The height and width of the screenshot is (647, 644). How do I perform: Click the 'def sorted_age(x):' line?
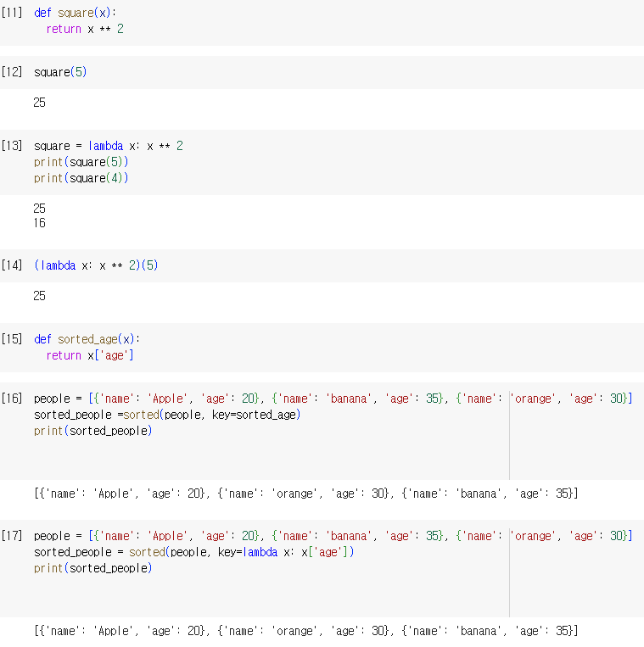(x=87, y=339)
